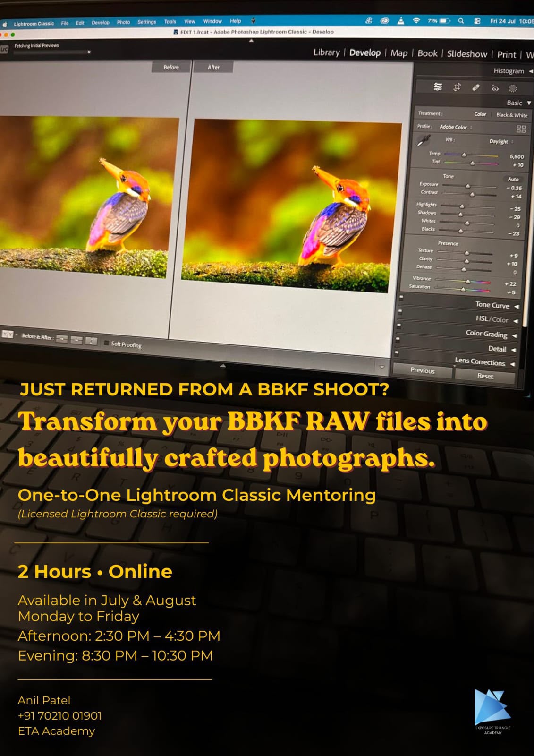Click the Lrc identity plate icon
The height and width of the screenshot is (756, 534).
tap(4, 49)
